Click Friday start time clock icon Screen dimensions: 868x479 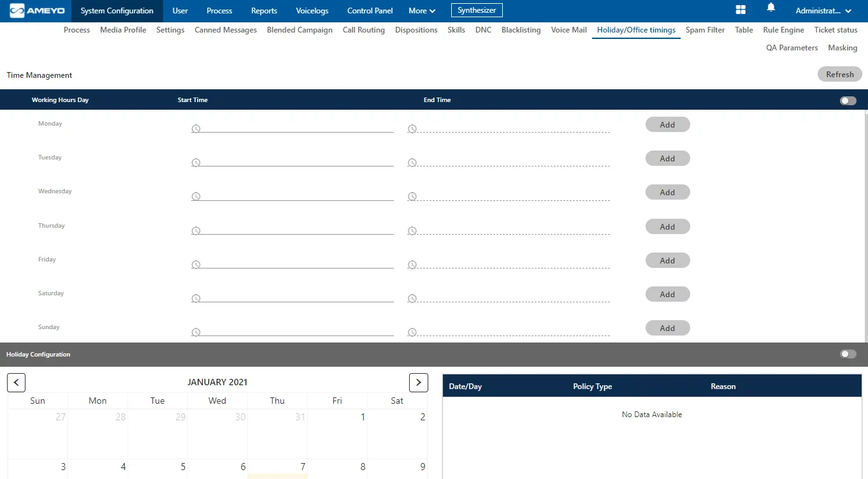(196, 265)
